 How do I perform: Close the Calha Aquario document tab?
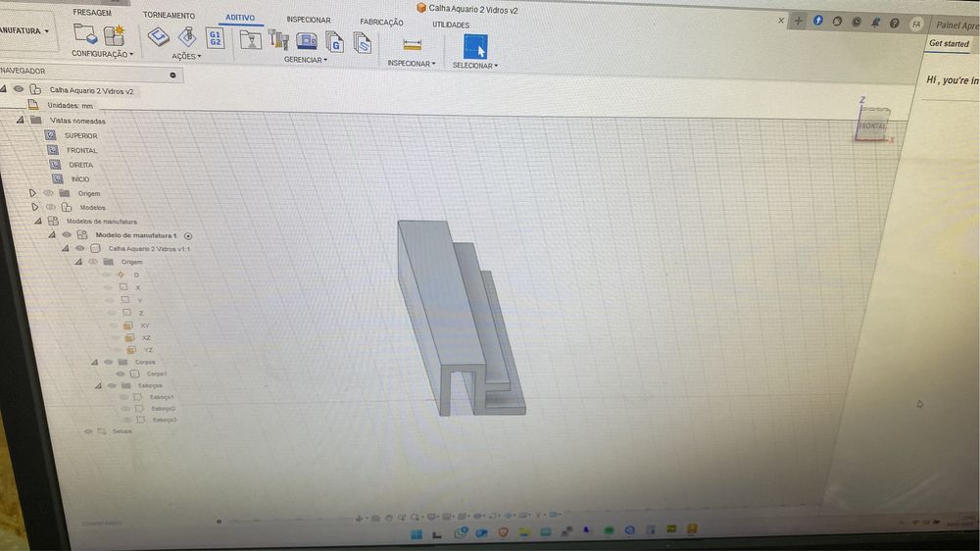pyautogui.click(x=781, y=20)
